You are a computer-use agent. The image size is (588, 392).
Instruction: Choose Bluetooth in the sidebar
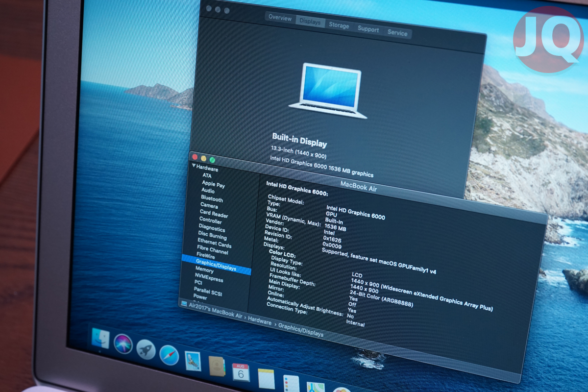[212, 199]
